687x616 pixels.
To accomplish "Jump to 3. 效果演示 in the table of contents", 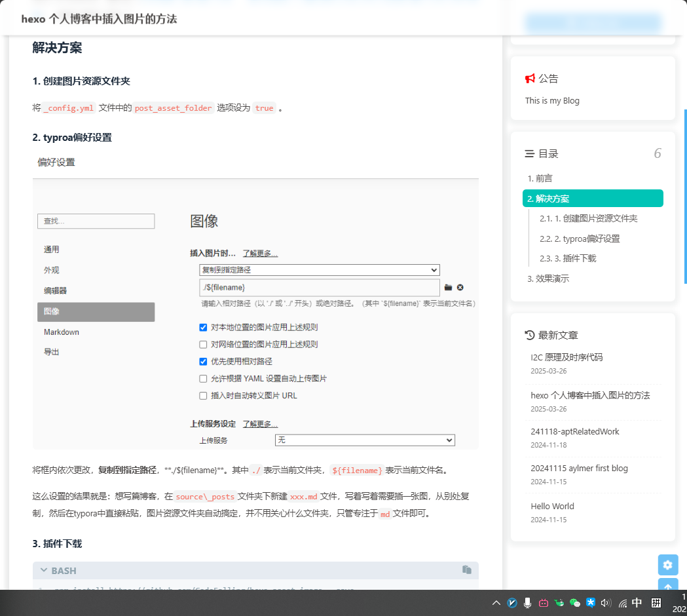I will click(548, 279).
